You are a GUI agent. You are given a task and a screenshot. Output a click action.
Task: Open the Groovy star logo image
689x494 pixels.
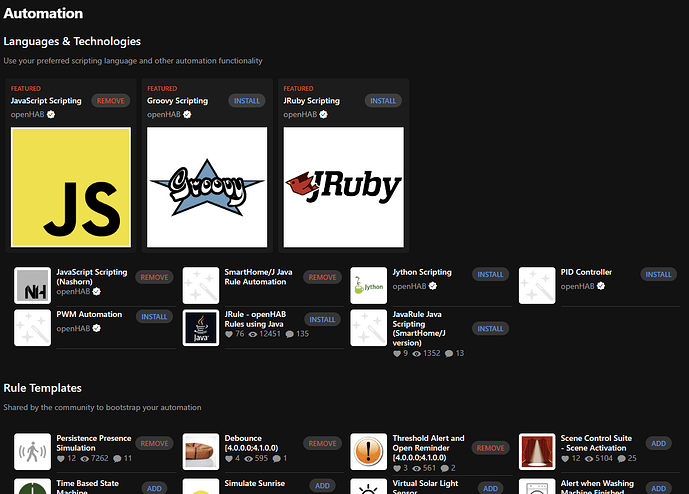[x=207, y=187]
